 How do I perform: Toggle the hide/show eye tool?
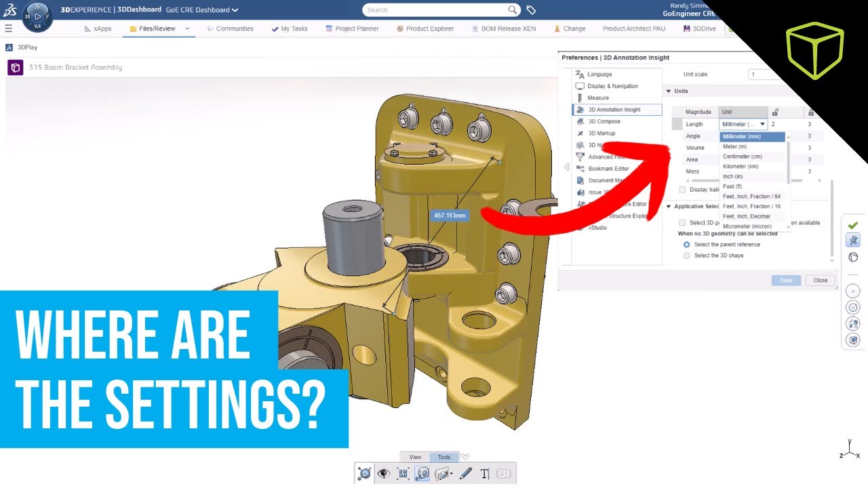click(384, 474)
